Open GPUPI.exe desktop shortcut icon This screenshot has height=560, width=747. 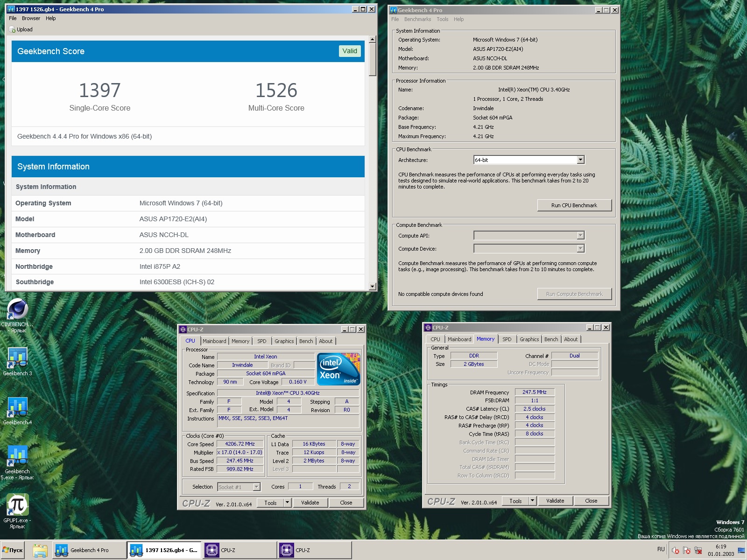pos(18,505)
